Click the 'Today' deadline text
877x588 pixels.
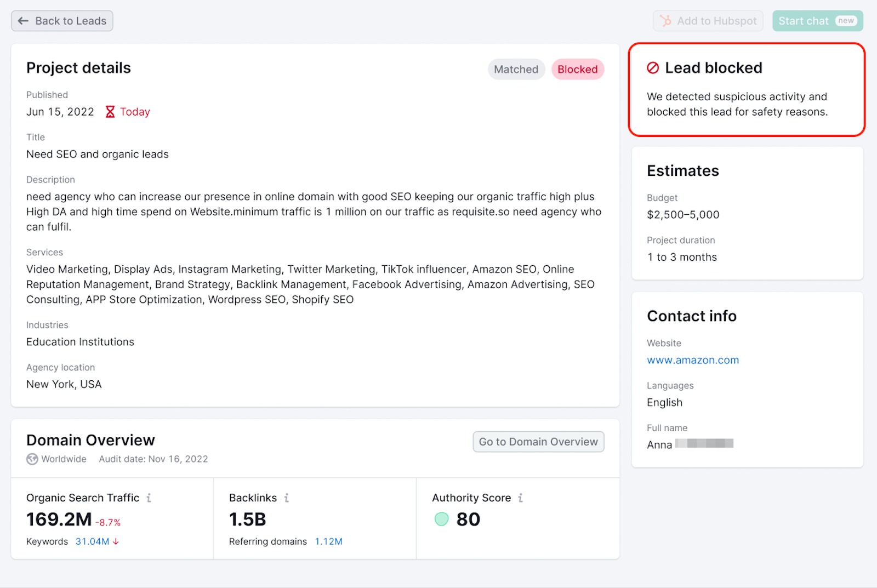point(135,112)
